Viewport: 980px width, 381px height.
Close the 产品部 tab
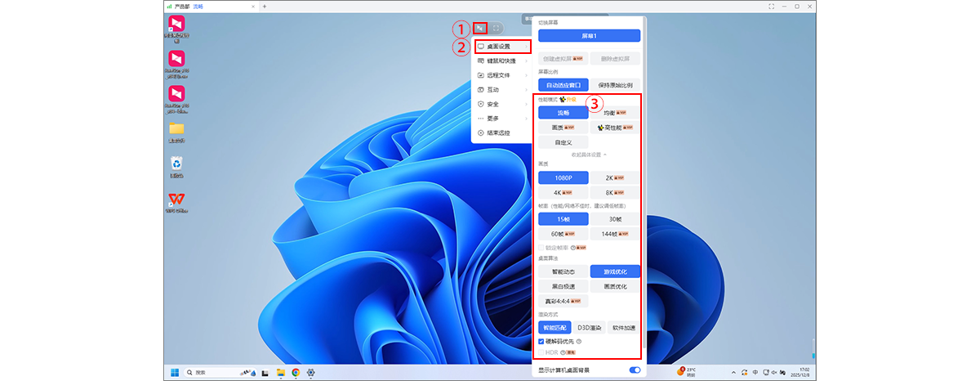pos(252,6)
